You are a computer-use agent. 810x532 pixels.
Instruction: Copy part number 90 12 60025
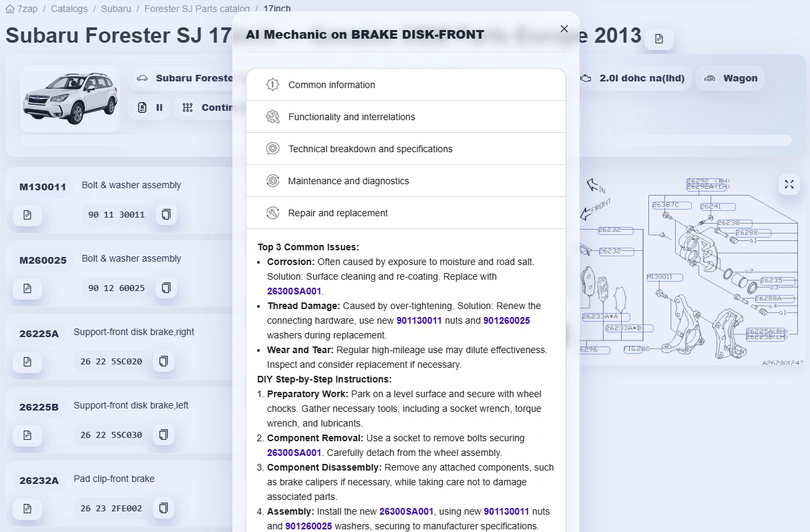coord(166,288)
